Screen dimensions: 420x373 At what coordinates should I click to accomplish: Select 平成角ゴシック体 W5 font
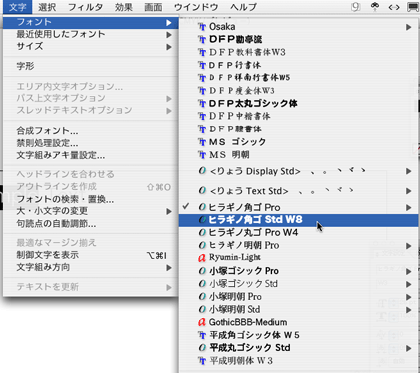pos(299,335)
